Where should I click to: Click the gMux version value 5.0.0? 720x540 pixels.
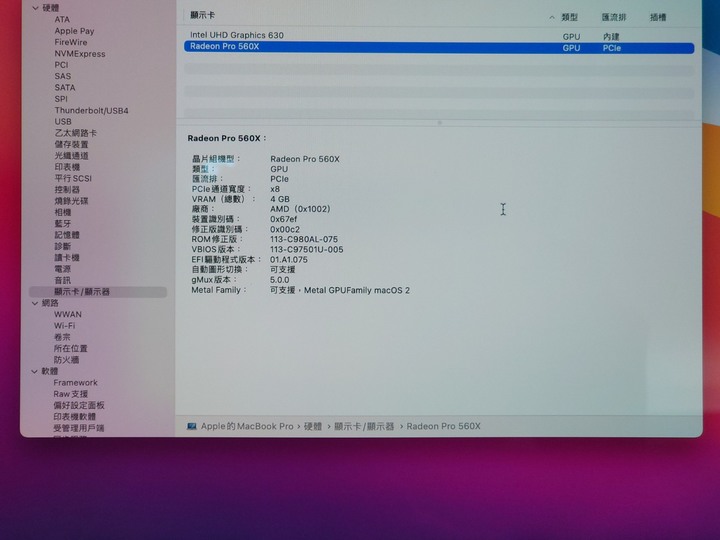click(280, 280)
